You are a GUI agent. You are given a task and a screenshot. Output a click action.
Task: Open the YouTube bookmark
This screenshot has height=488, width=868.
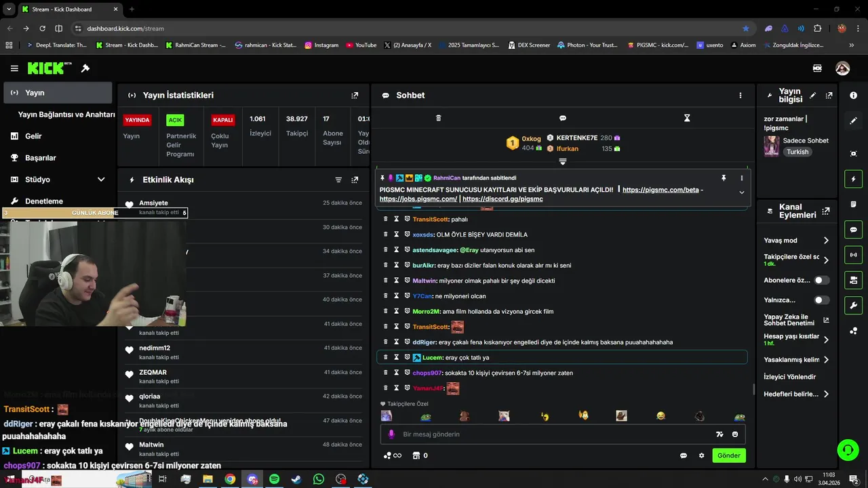[x=361, y=45]
